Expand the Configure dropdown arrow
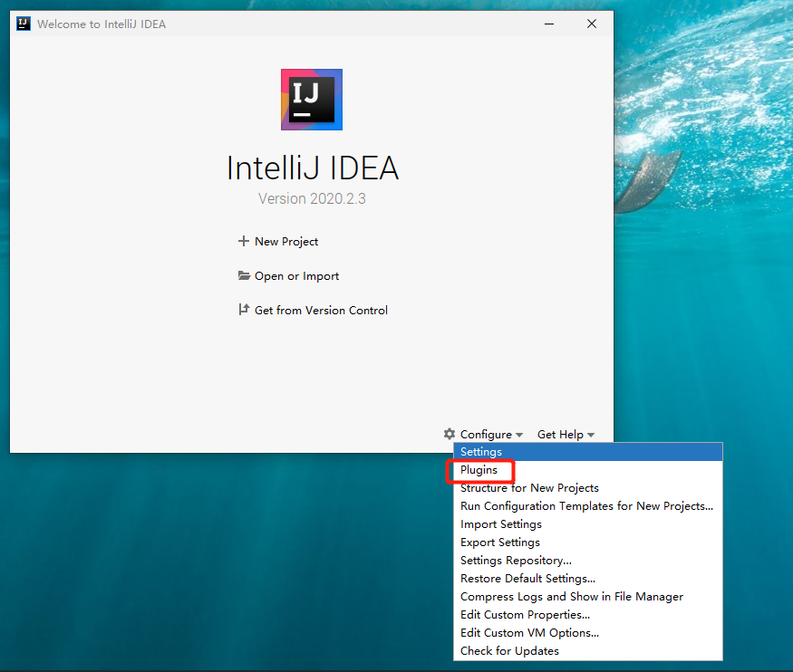The width and height of the screenshot is (793, 672). [519, 435]
